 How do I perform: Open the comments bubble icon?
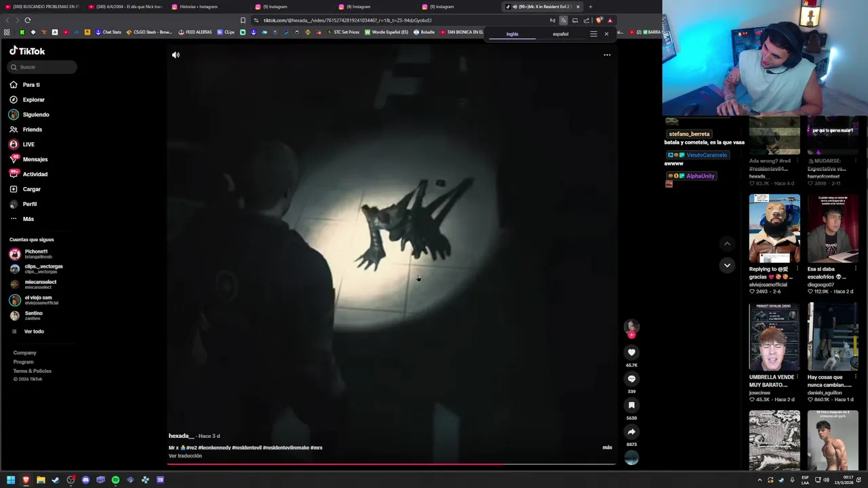tap(631, 378)
